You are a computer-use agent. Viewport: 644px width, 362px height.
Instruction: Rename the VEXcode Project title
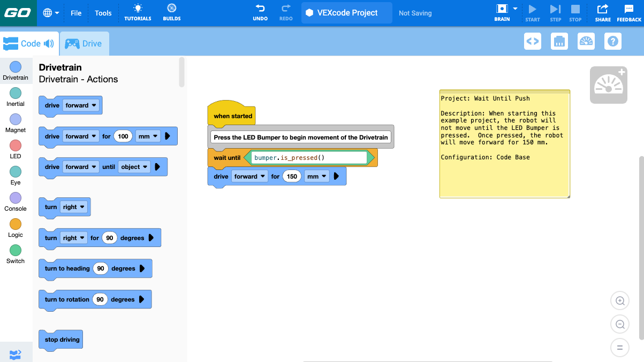346,12
